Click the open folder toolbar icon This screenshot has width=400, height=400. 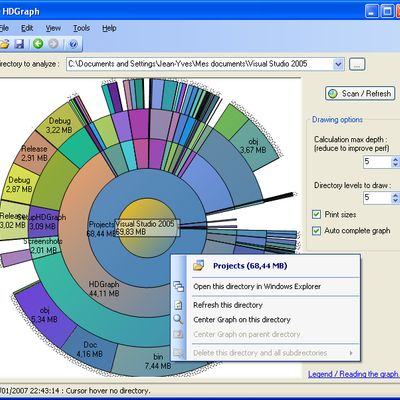click(x=4, y=44)
